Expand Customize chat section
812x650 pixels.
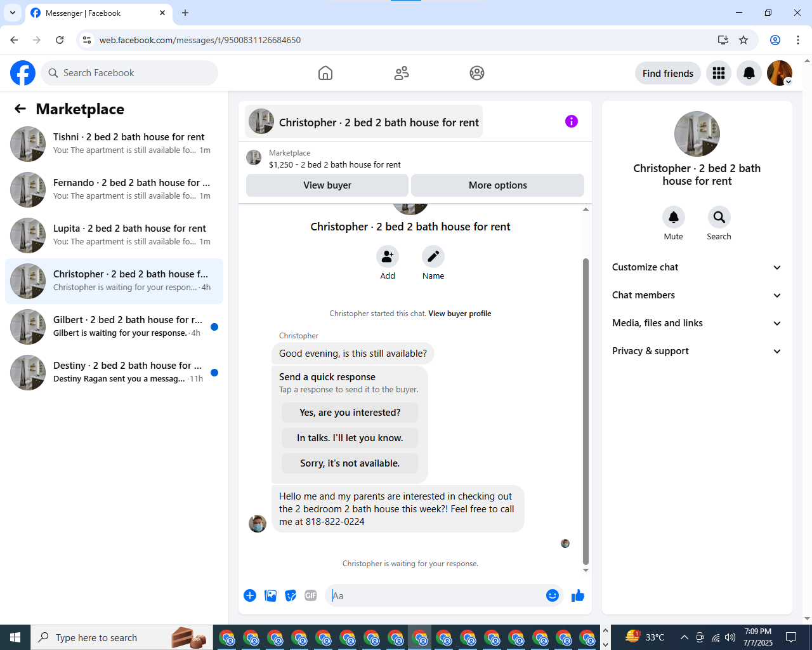click(697, 267)
